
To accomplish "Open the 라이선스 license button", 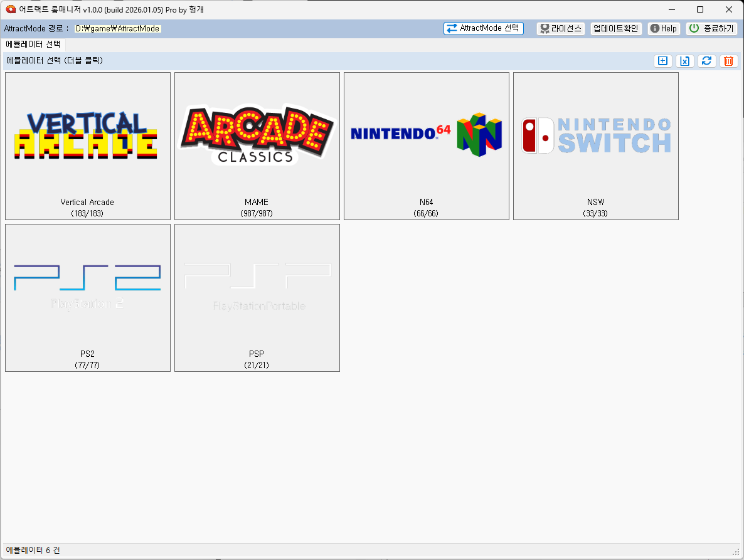I will pos(561,28).
